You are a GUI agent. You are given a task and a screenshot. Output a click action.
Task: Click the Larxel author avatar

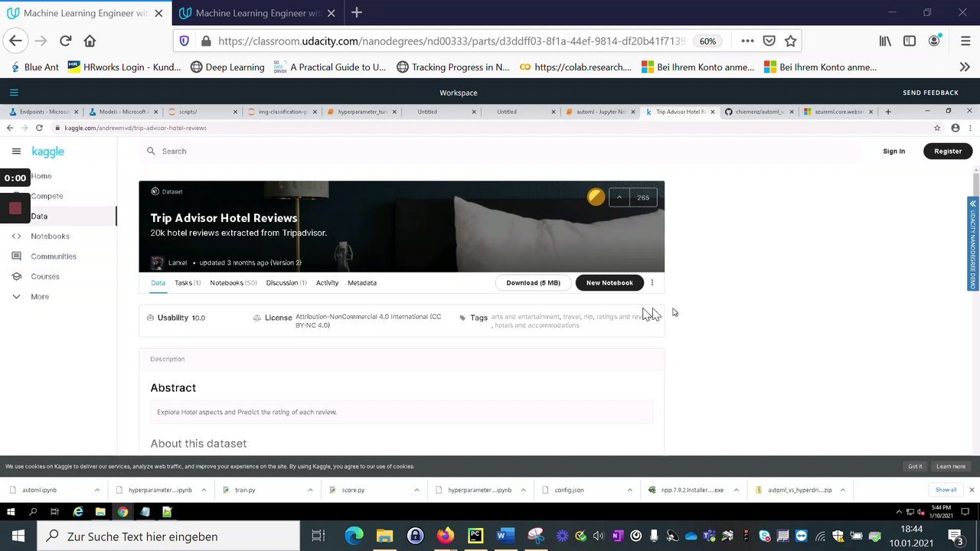click(x=157, y=262)
